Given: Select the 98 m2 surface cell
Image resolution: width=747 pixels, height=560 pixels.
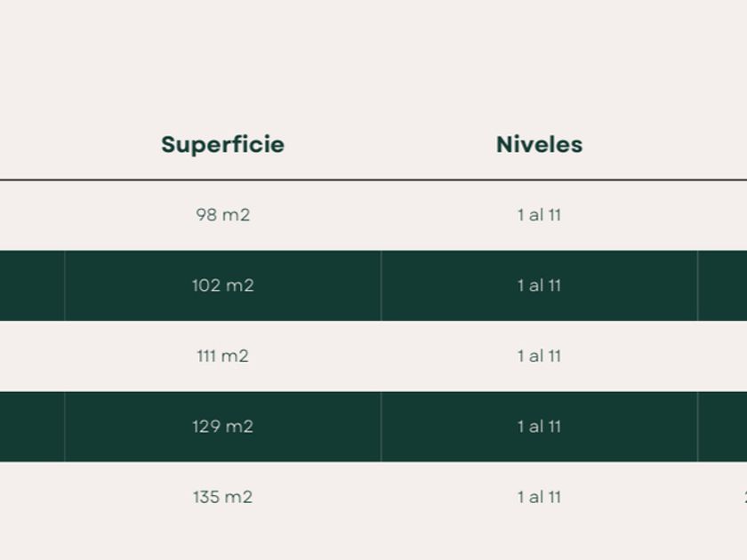Looking at the screenshot, I should point(222,215).
